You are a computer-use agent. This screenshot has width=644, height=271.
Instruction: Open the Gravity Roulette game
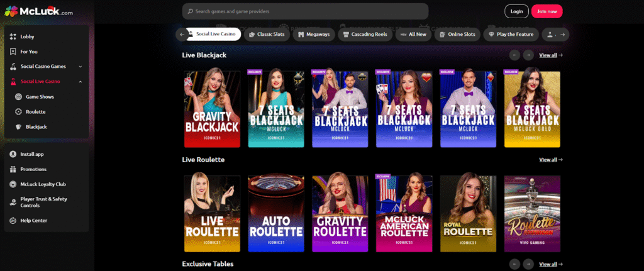[x=340, y=213]
